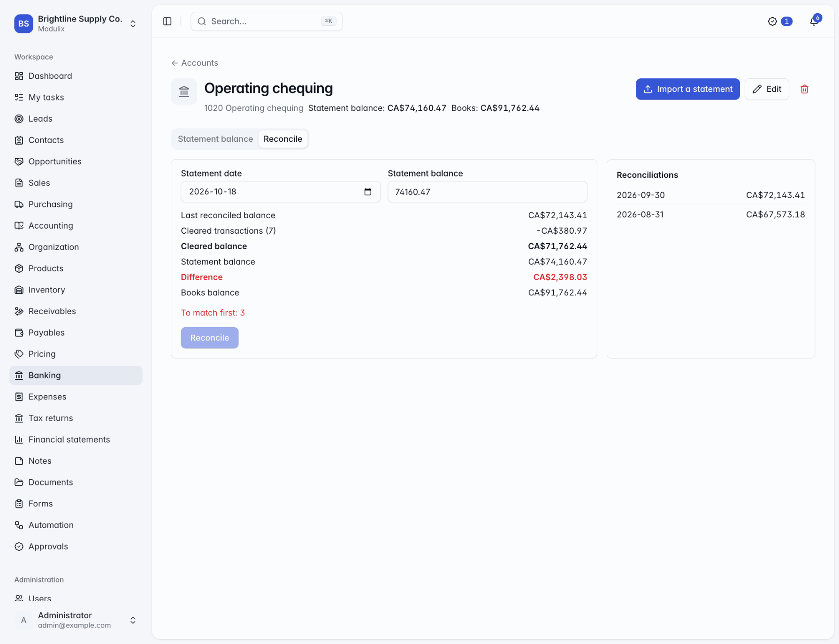Focus the Search field
This screenshot has width=839, height=644.
click(x=267, y=21)
